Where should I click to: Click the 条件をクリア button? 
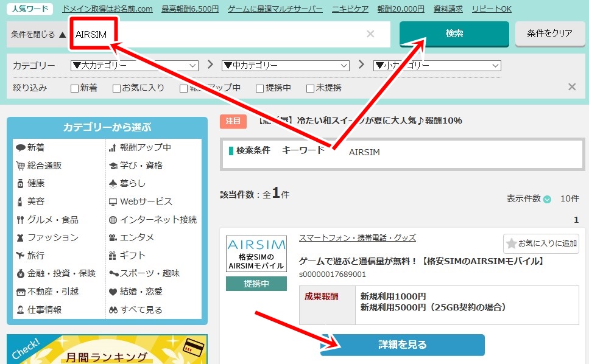coord(550,33)
